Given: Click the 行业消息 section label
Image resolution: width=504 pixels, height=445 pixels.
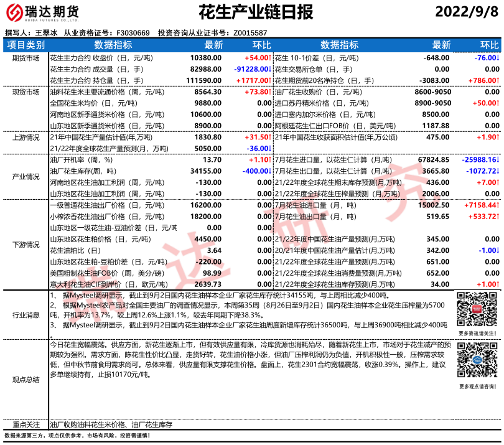Looking at the screenshot, I should point(26,316).
